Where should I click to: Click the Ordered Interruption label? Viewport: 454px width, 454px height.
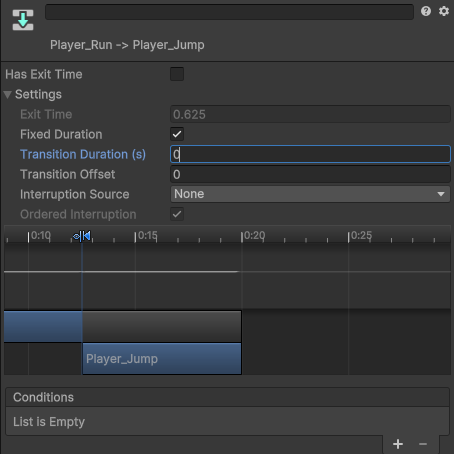78,214
